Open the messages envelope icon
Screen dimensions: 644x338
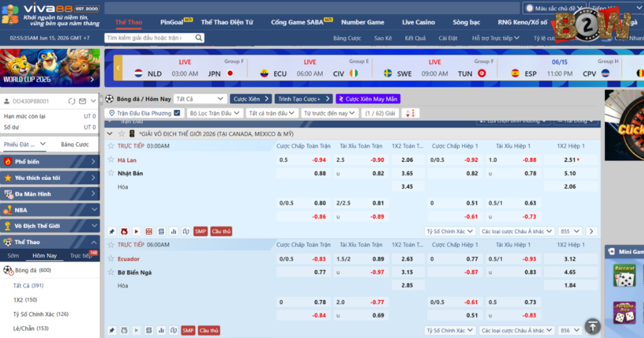[82, 101]
